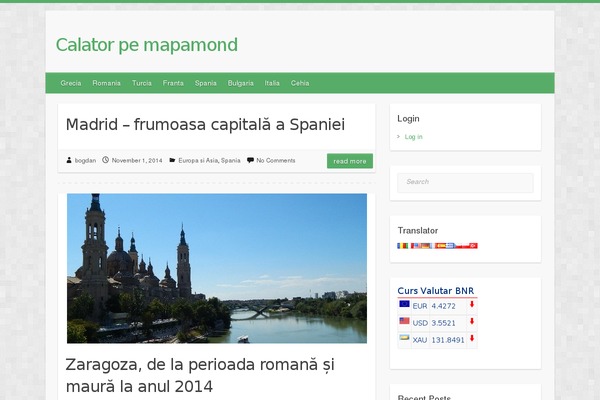Open the Madrid – frumoasa capitală a Spaniei post
This screenshot has height=400, width=600.
point(205,124)
